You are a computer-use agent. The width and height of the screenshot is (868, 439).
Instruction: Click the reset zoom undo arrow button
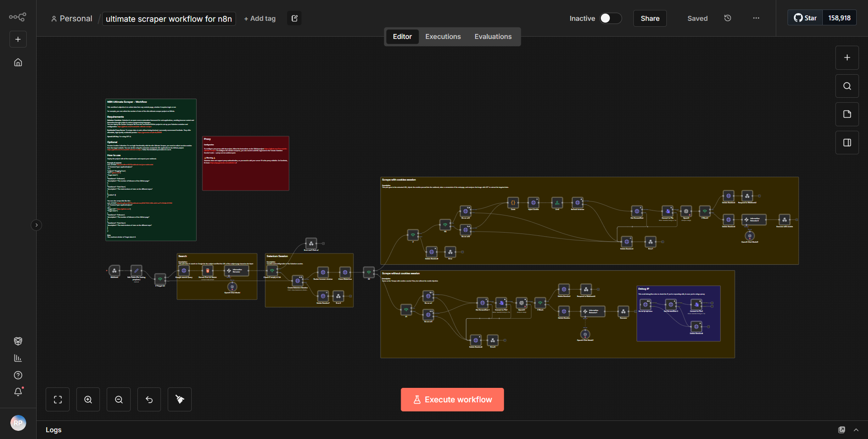(149, 400)
